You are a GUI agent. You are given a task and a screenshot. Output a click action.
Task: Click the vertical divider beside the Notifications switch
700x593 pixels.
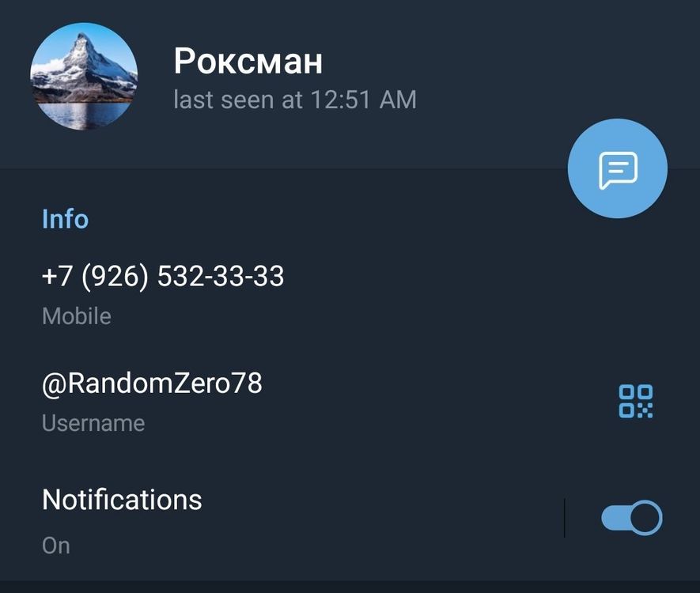(564, 518)
